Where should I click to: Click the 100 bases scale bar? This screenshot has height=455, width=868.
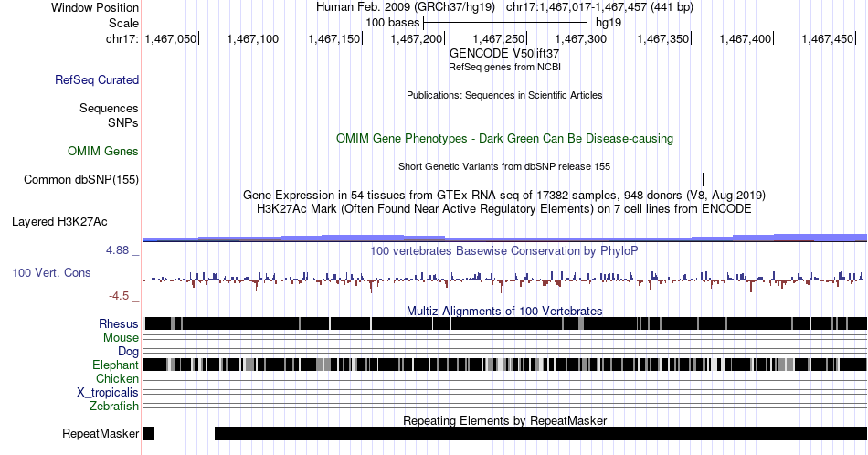click(x=505, y=23)
